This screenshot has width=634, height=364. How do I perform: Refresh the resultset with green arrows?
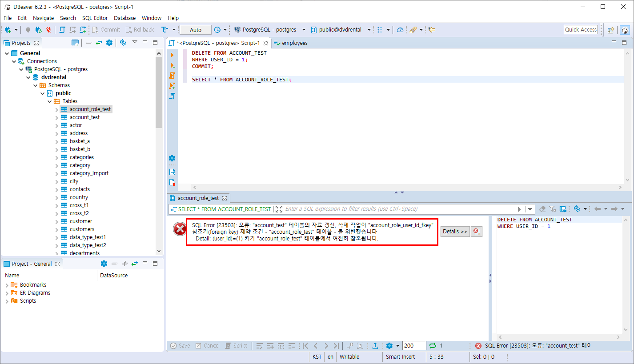(x=433, y=346)
